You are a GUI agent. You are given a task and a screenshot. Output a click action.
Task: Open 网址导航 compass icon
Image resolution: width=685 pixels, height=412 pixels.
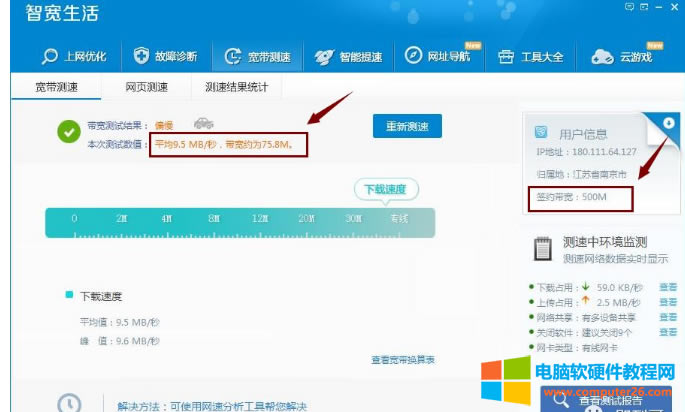coord(413,55)
